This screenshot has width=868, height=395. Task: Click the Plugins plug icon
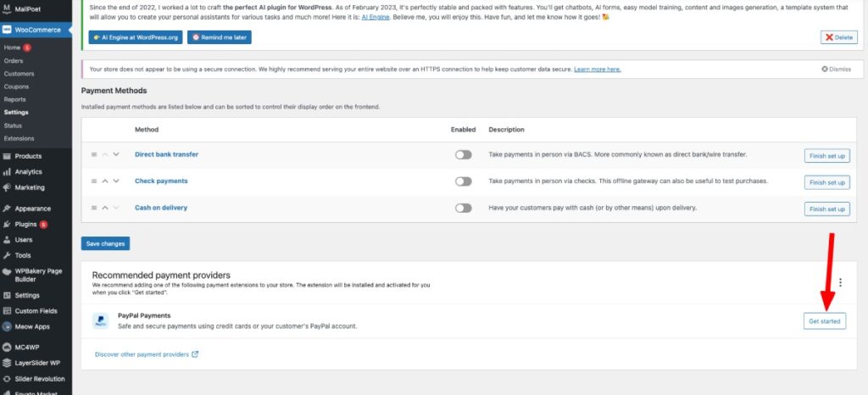click(x=7, y=225)
